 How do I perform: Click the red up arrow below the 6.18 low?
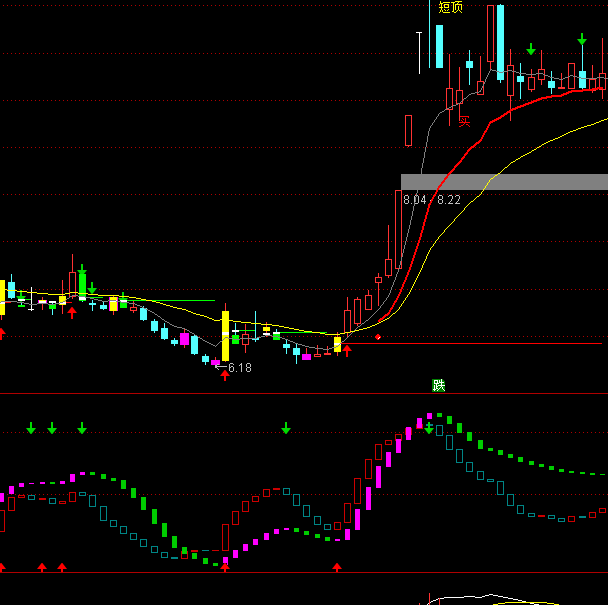[224, 376]
